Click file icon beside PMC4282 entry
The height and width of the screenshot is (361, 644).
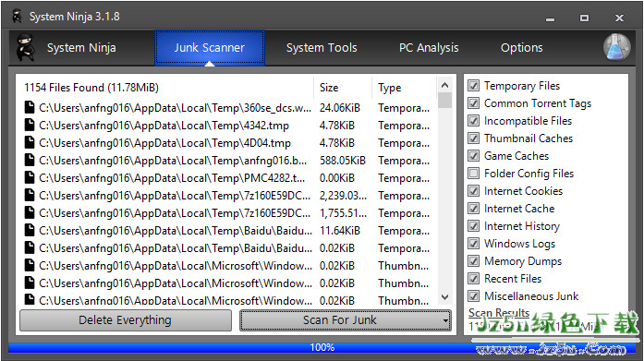[x=30, y=178]
